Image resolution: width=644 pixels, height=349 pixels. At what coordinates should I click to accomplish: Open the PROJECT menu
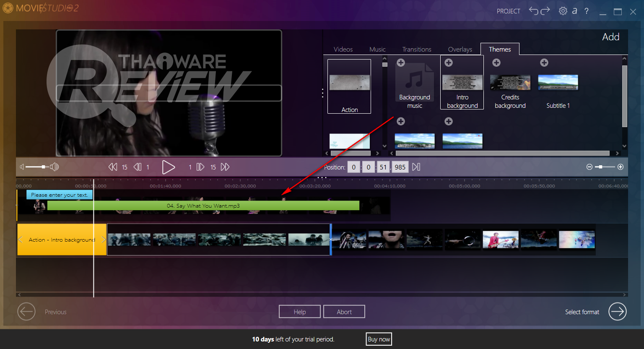509,11
